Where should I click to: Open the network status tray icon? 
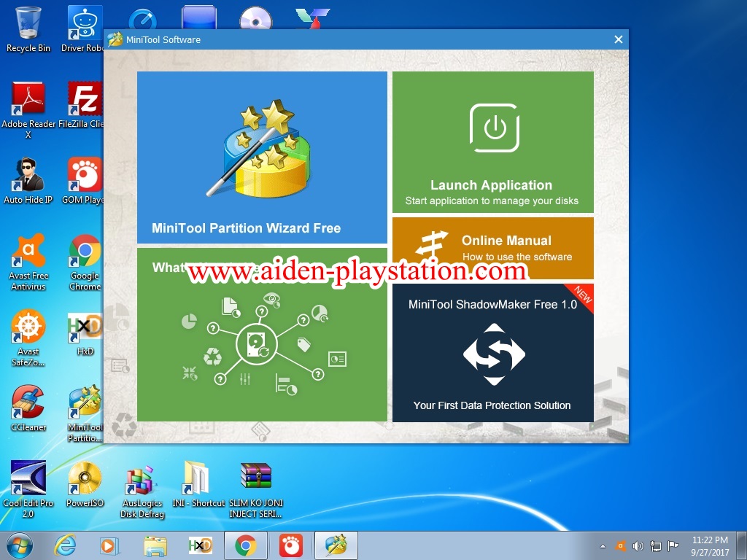(x=656, y=545)
